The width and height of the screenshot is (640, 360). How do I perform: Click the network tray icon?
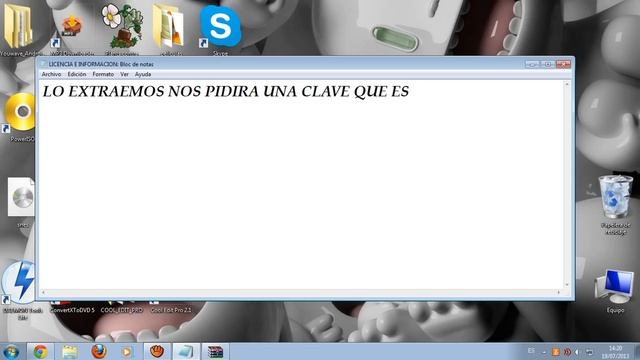click(x=589, y=352)
